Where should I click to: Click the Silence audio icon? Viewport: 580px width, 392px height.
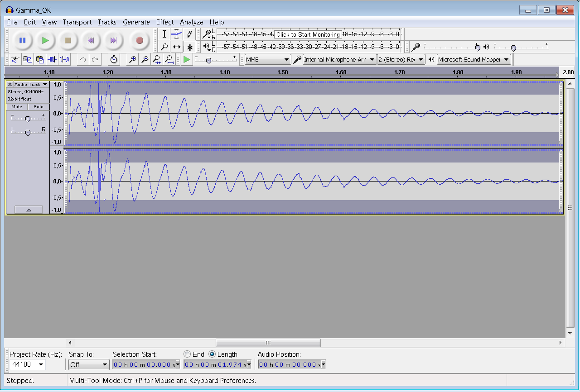64,59
